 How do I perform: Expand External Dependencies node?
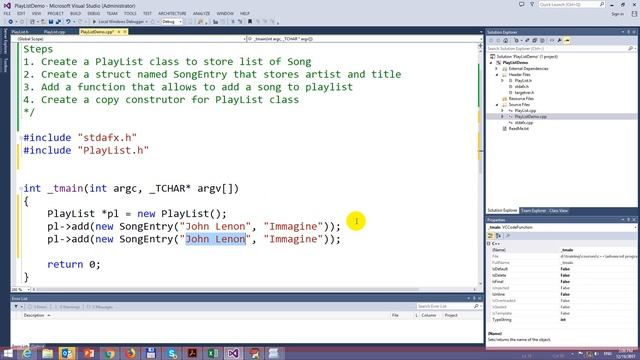(x=497, y=69)
